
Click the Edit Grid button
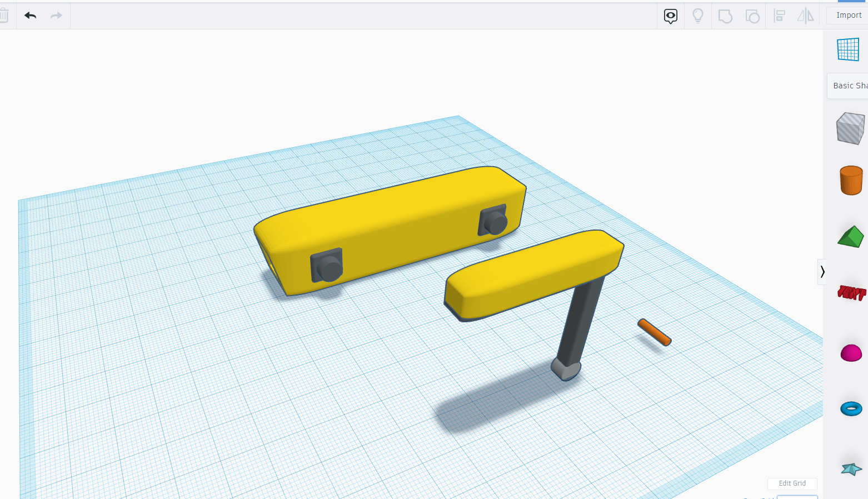click(792, 483)
